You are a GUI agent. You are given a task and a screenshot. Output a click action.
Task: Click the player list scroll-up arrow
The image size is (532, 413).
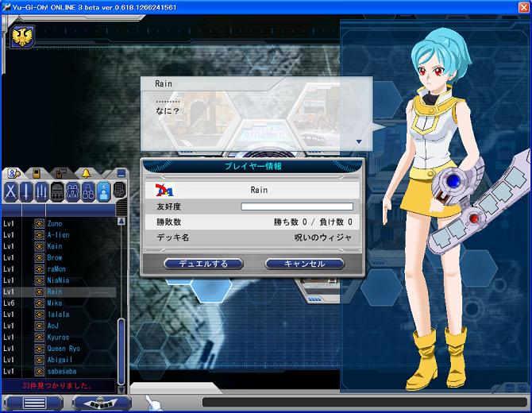pyautogui.click(x=121, y=222)
